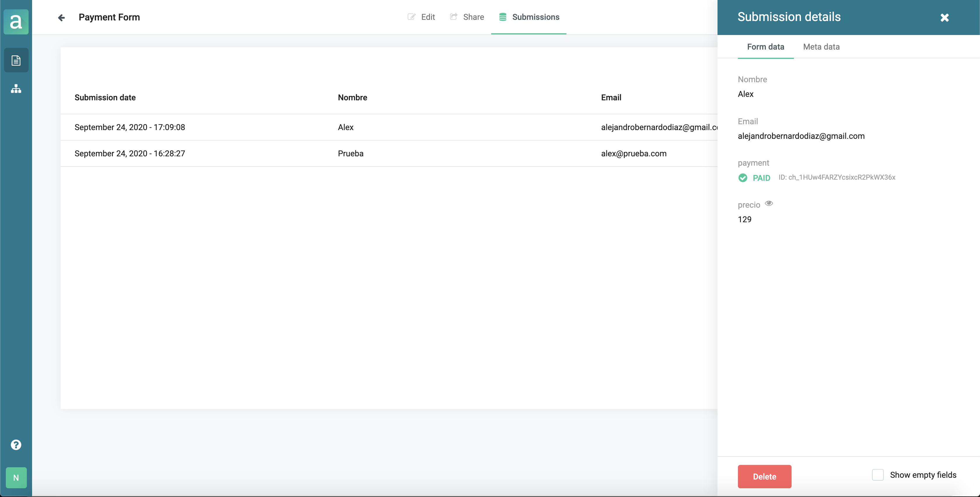Click the Submissions database icon
Viewport: 980px width, 497px height.
(503, 17)
